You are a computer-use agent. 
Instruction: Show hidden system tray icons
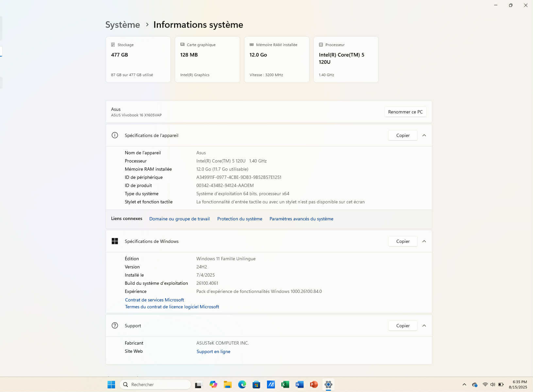[x=464, y=384]
